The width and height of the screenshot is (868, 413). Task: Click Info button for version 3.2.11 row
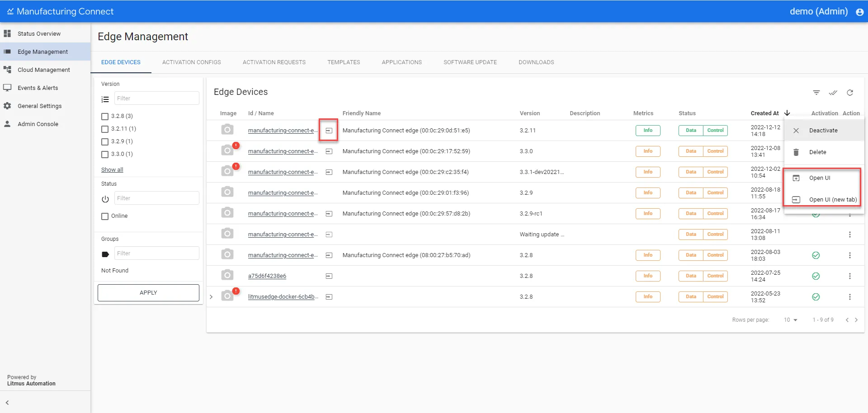(x=648, y=131)
